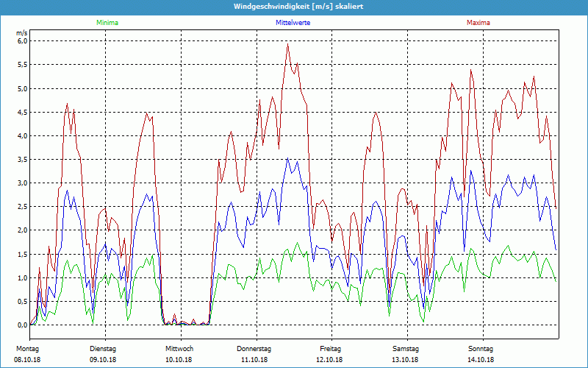
Task: Click the 4,0 y-axis value
Action: point(23,136)
